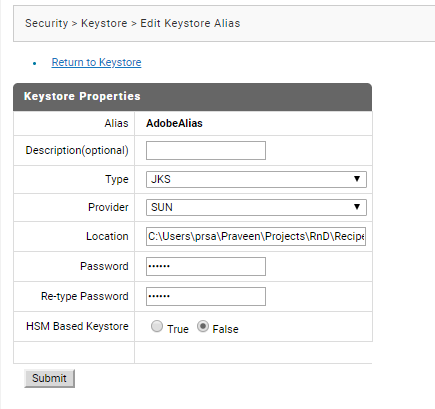The height and width of the screenshot is (409, 435).
Task: Select Edit Keystore Alias breadcrumb text
Action: pyautogui.click(x=190, y=23)
